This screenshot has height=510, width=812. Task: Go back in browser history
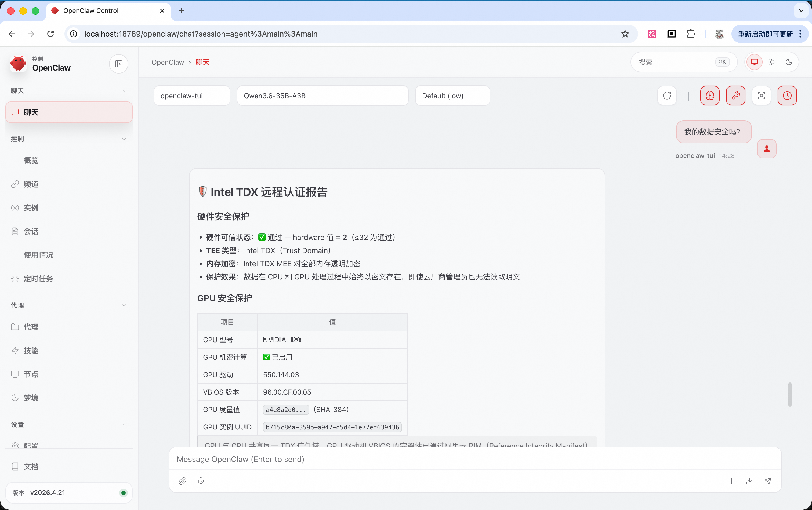tap(12, 34)
